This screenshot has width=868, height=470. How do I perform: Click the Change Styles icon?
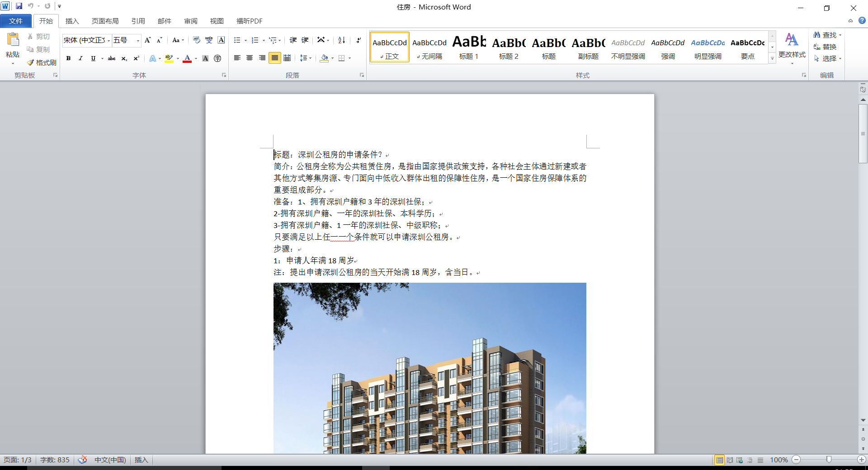792,45
